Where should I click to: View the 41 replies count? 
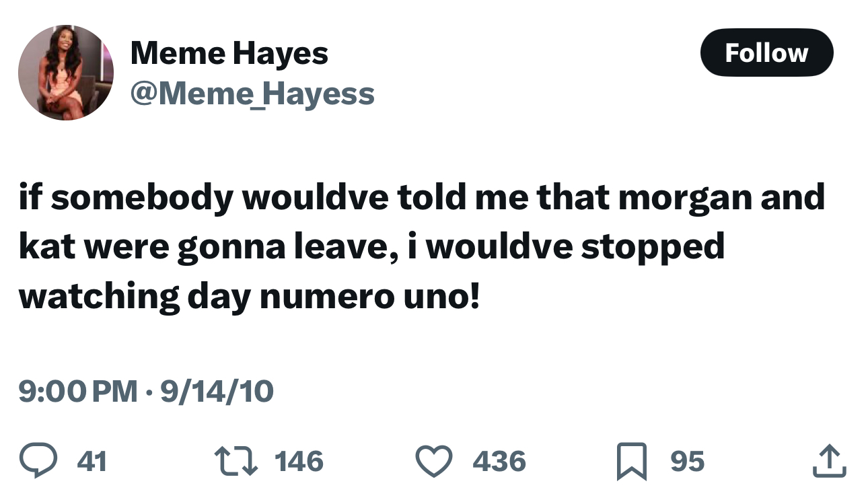(92, 462)
